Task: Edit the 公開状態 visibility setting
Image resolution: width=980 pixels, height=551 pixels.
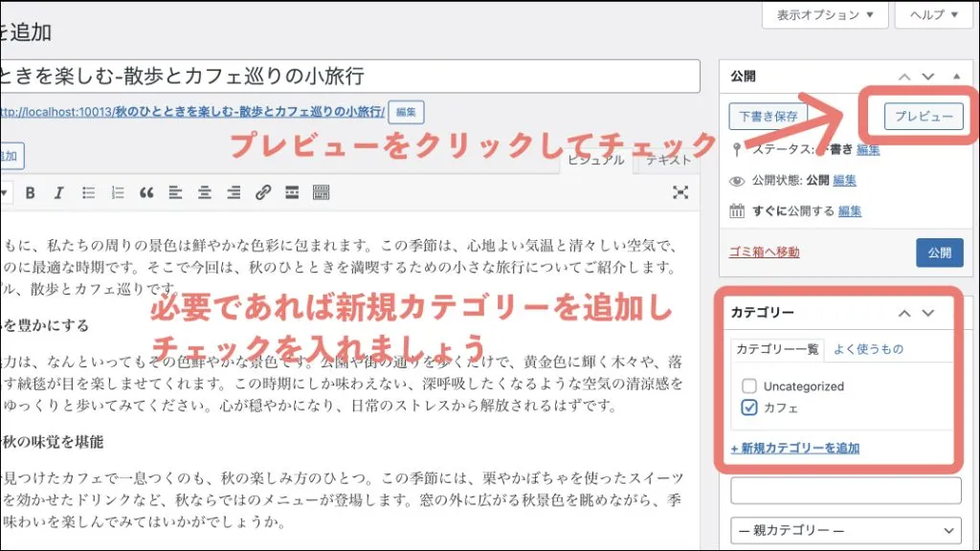Action: click(844, 180)
